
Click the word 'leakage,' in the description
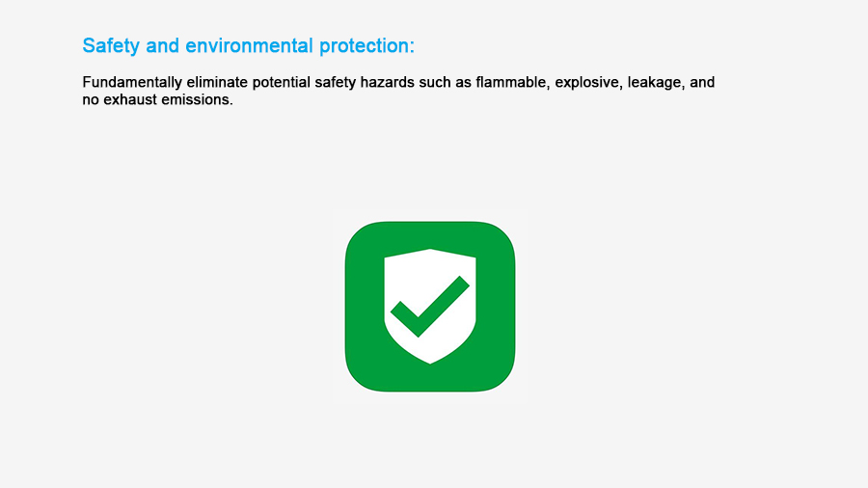coord(656,83)
